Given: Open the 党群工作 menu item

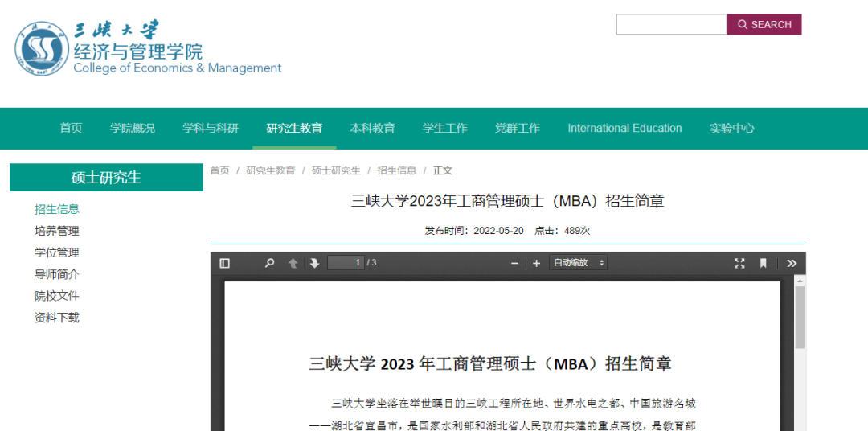Looking at the screenshot, I should [x=517, y=129].
